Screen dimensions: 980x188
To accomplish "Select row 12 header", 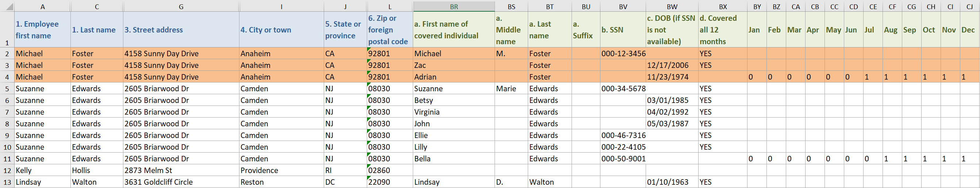I will click(x=7, y=170).
